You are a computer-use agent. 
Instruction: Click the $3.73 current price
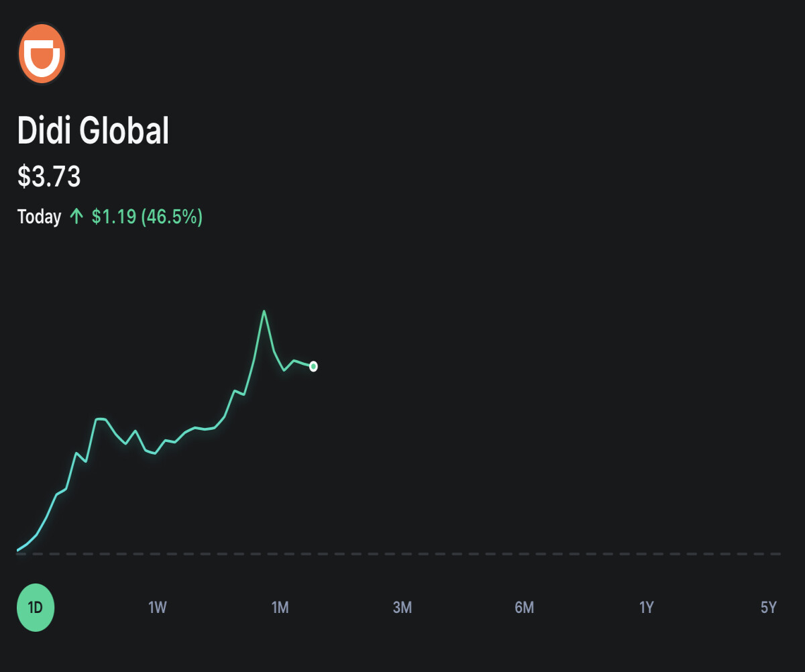pos(49,177)
